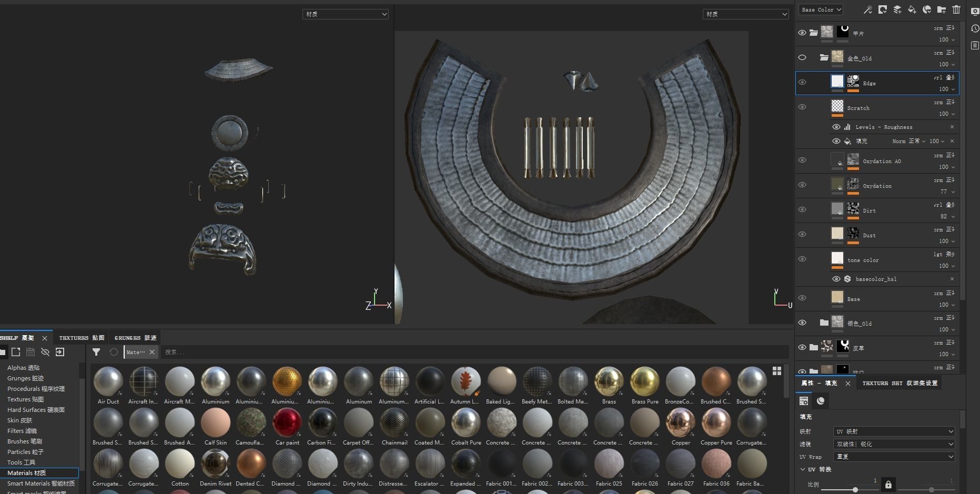
Task: Click the shelf filter funnel icon
Action: click(96, 352)
